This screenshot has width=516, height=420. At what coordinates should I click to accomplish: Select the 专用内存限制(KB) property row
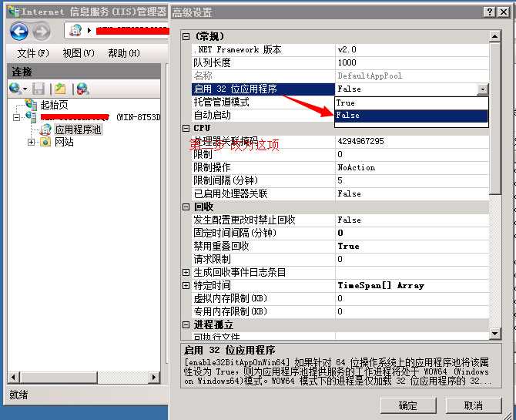click(x=340, y=311)
